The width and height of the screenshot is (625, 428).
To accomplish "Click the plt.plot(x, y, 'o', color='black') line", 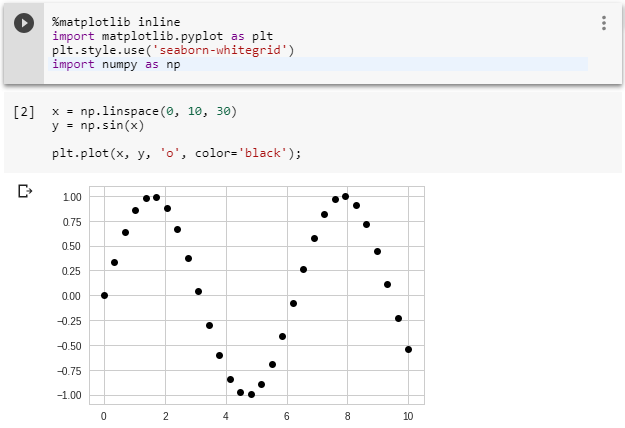I will click(x=176, y=153).
